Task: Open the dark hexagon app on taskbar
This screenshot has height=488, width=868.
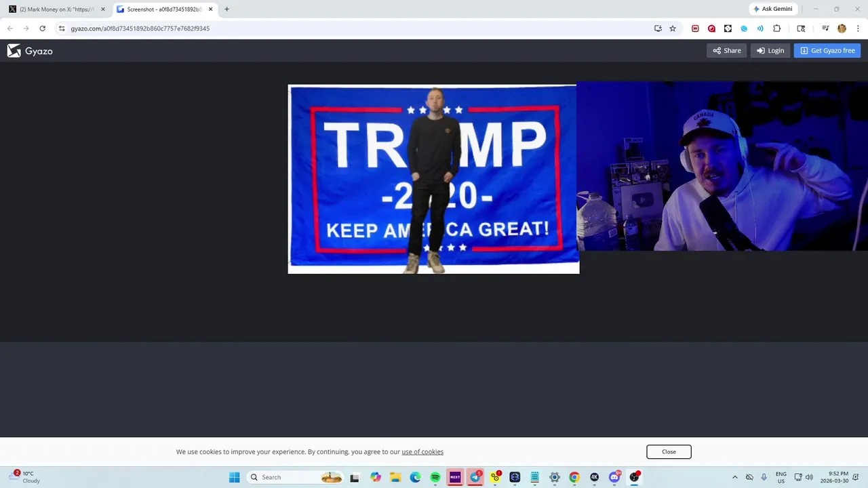Action: coord(515,477)
